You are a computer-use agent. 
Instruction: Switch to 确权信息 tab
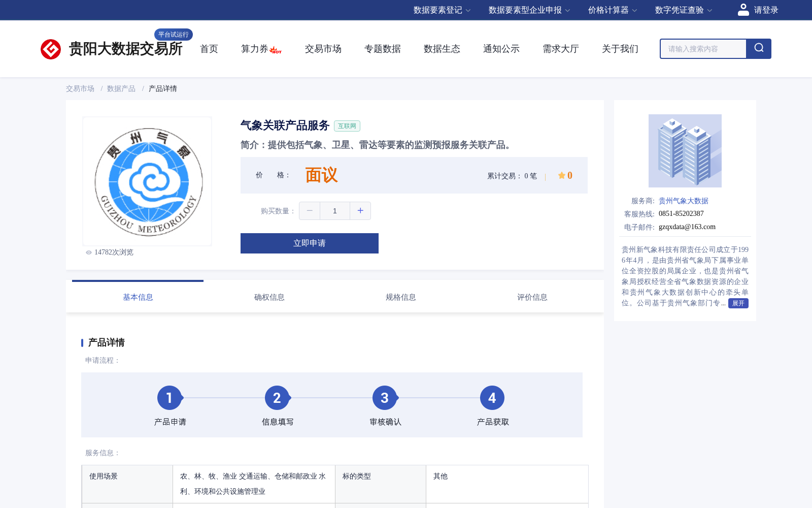[269, 297]
